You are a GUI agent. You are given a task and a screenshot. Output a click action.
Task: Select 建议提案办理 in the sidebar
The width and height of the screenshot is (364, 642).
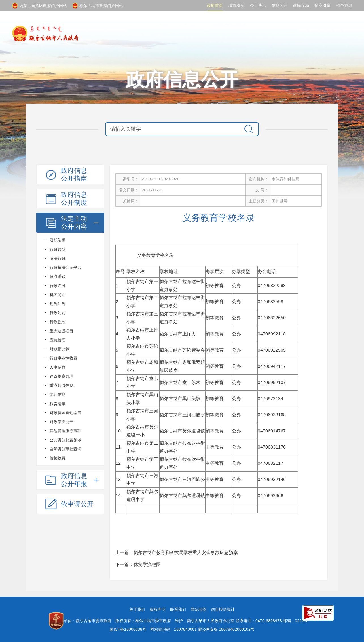tap(62, 376)
